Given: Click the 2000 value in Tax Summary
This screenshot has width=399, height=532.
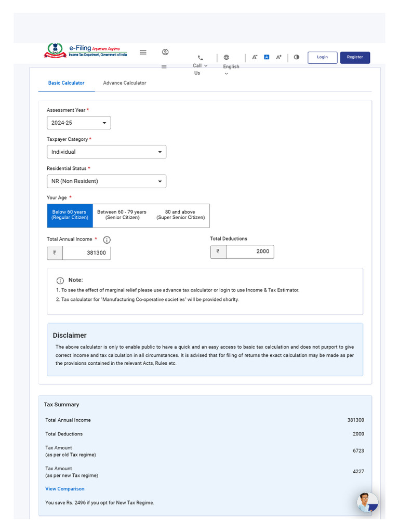Looking at the screenshot, I should pyautogui.click(x=358, y=434).
